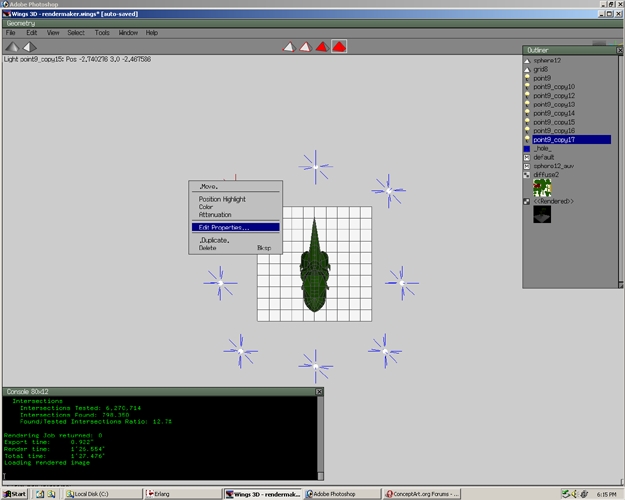The image size is (625, 500).
Task: Click the Console vertical scrollbar
Action: coord(320,438)
